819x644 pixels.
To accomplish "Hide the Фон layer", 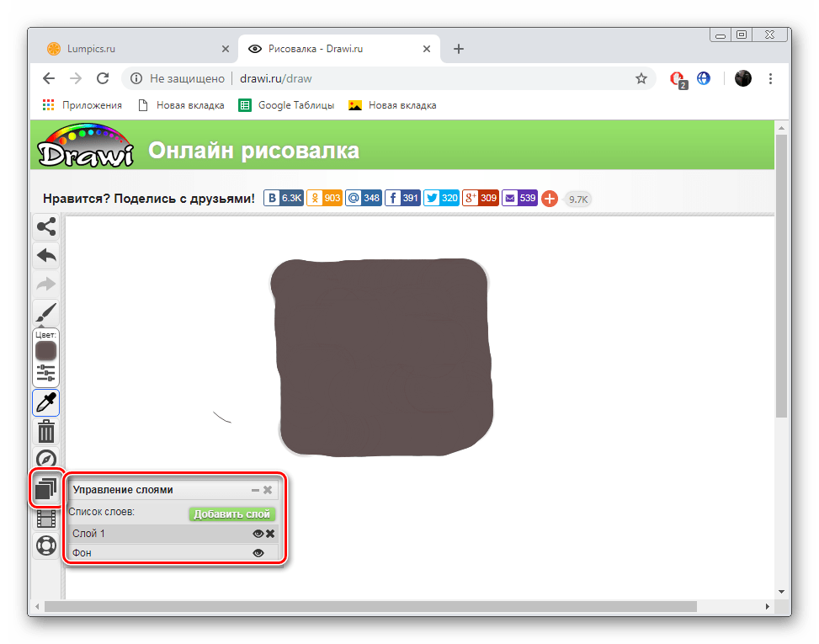I will [x=258, y=553].
